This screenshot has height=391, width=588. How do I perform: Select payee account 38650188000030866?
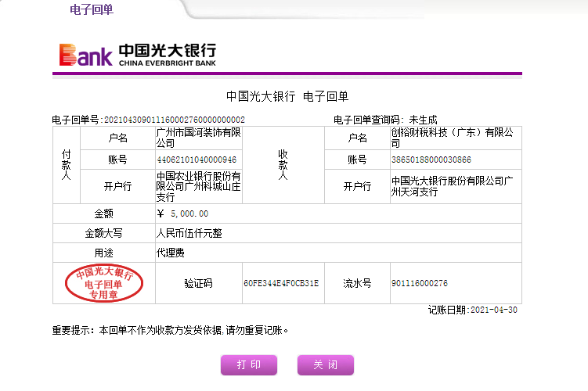[431, 160]
